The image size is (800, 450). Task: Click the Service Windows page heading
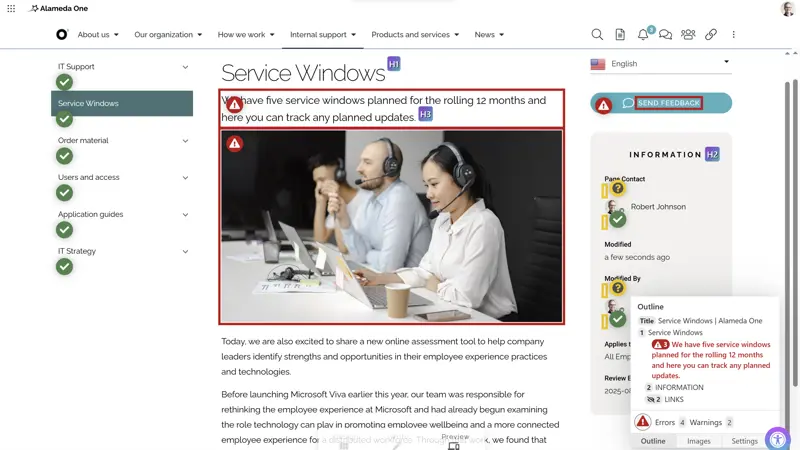(x=303, y=73)
